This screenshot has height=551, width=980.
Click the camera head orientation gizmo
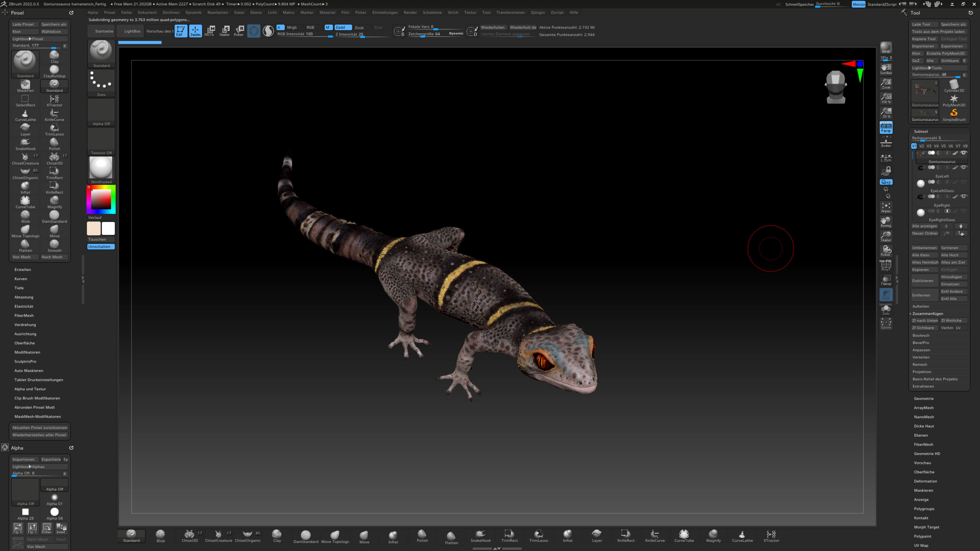coord(836,87)
